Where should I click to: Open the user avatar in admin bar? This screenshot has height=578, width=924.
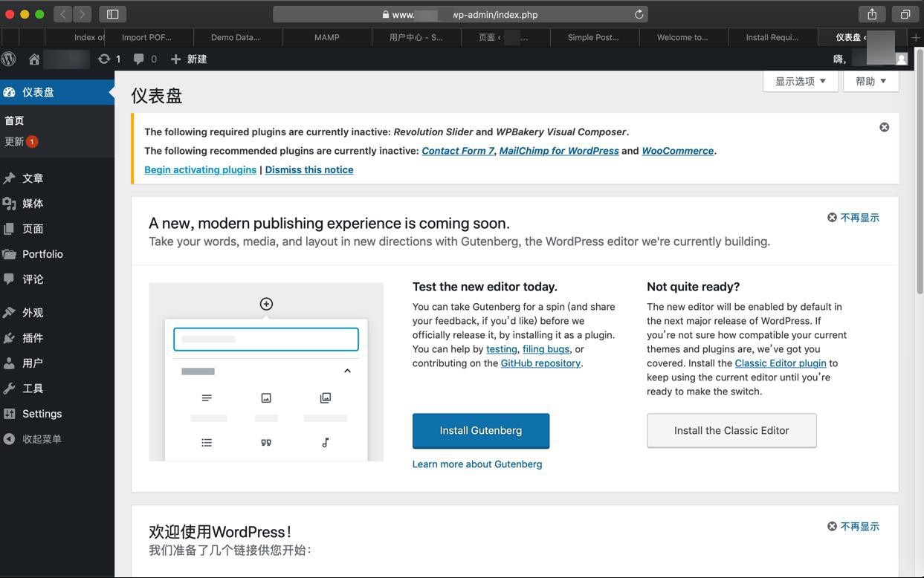coord(902,59)
